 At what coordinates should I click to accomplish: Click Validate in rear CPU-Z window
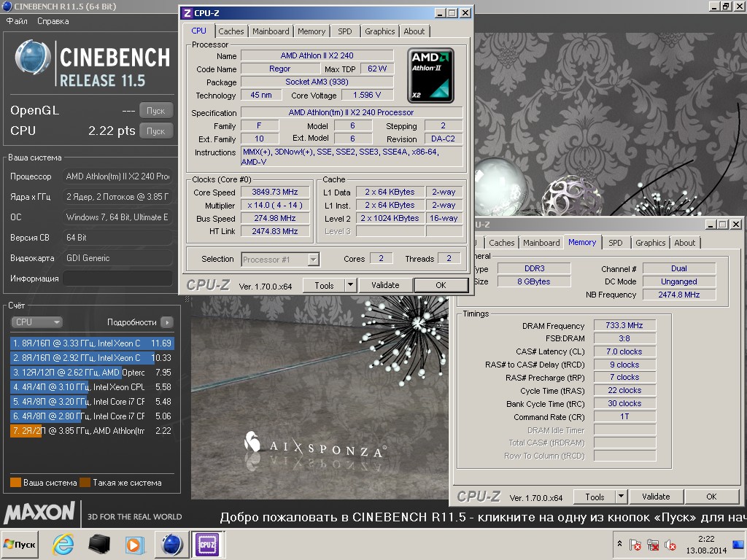[x=656, y=497]
